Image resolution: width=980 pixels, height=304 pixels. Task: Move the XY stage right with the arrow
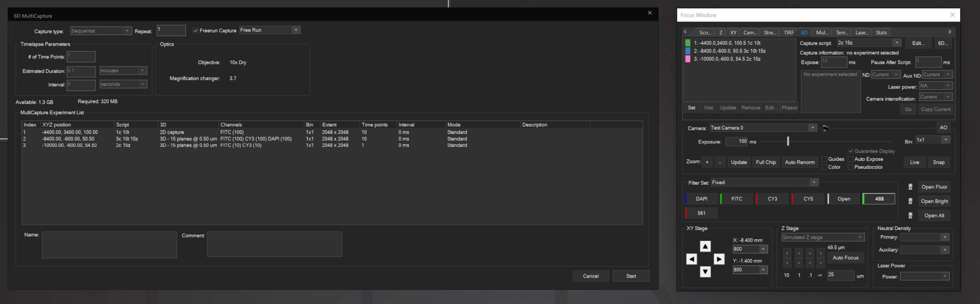click(719, 259)
